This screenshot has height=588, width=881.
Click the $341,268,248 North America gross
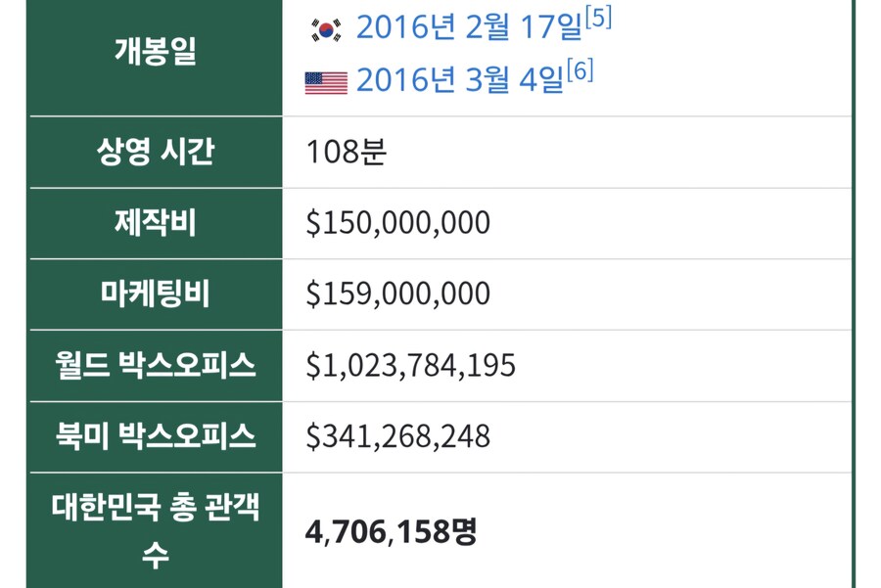point(397,437)
